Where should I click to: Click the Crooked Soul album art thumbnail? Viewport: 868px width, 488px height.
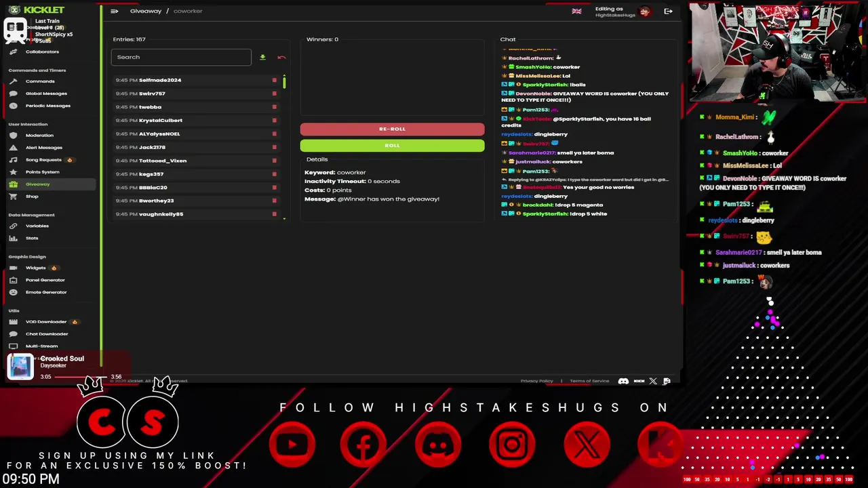tap(20, 367)
